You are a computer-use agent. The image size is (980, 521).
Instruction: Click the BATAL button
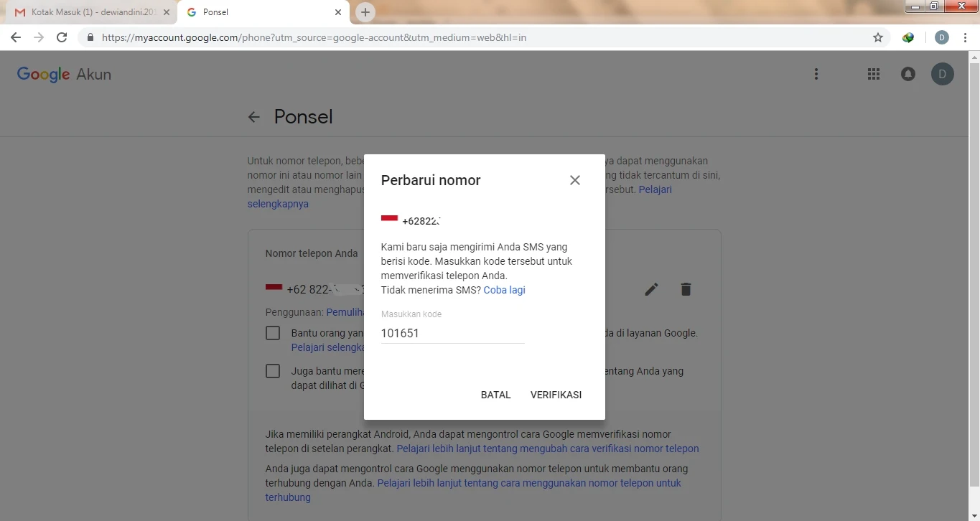pos(495,395)
